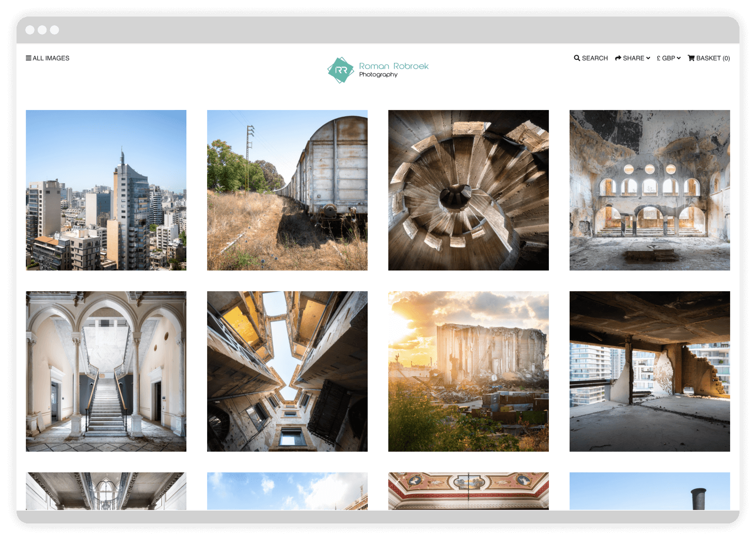Open SEARCH from the top menu
Viewport: 756px width, 540px height.
click(594, 58)
